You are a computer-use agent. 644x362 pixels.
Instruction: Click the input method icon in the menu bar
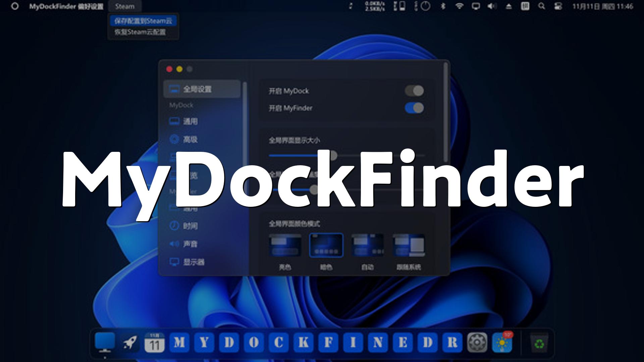coord(525,6)
